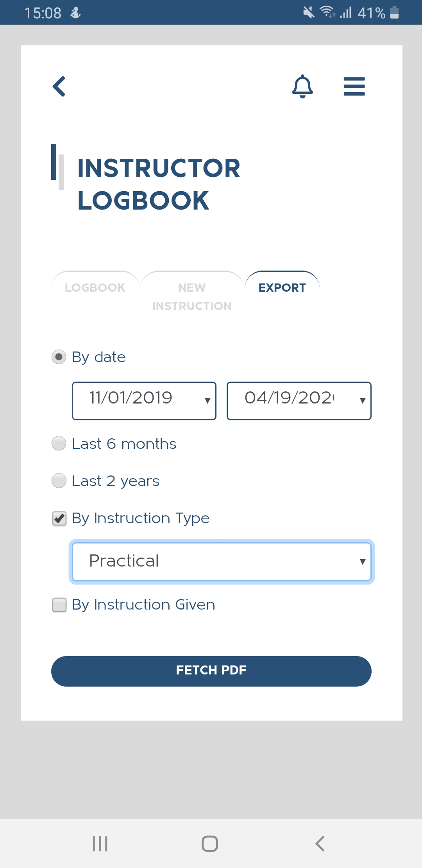Tap the battery icon in status bar
The width and height of the screenshot is (422, 868).
[395, 13]
